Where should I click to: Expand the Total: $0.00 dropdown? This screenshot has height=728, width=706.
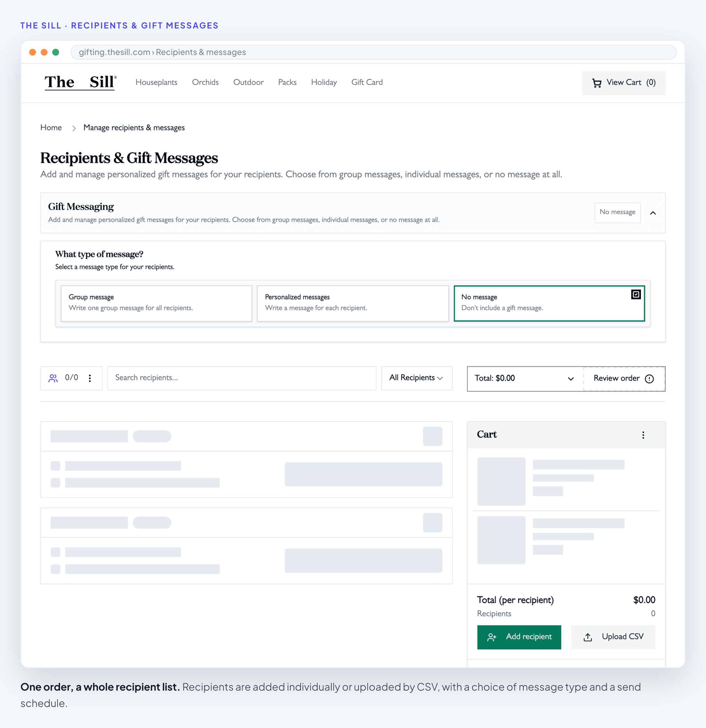coord(525,379)
